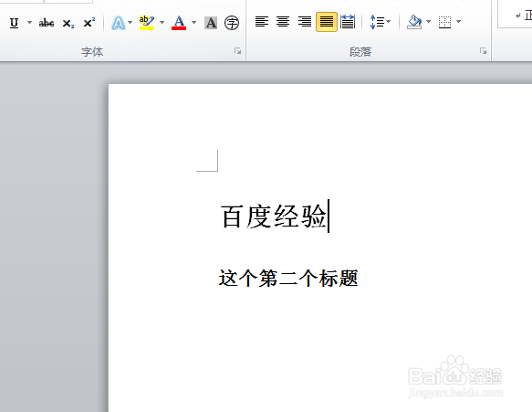Click in title text 百度经验

pyautogui.click(x=274, y=217)
